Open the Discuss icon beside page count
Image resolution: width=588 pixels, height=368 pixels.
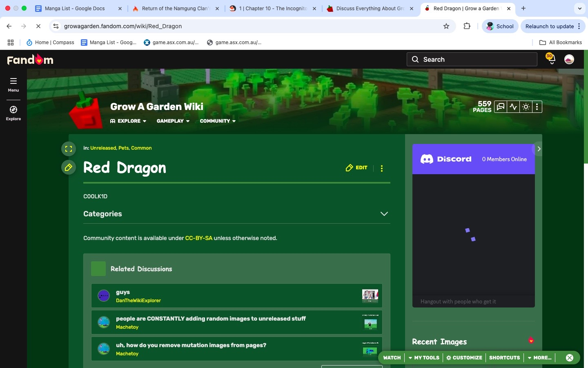[501, 107]
